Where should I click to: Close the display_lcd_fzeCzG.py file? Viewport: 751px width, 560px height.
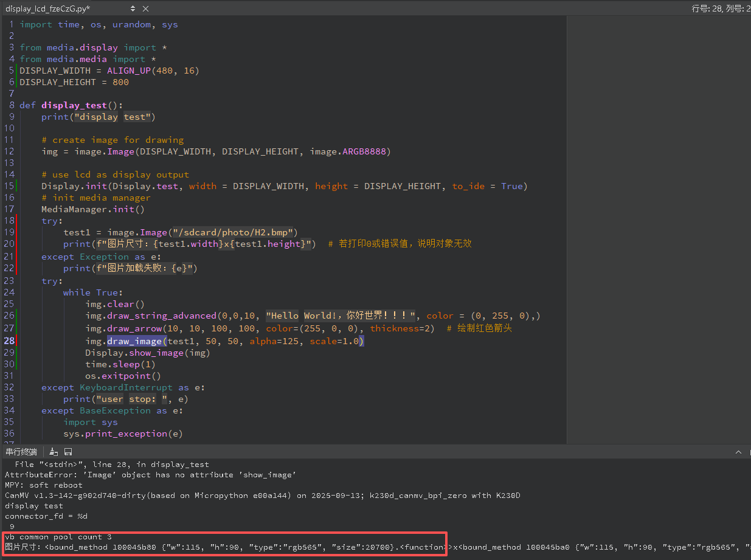coord(145,9)
